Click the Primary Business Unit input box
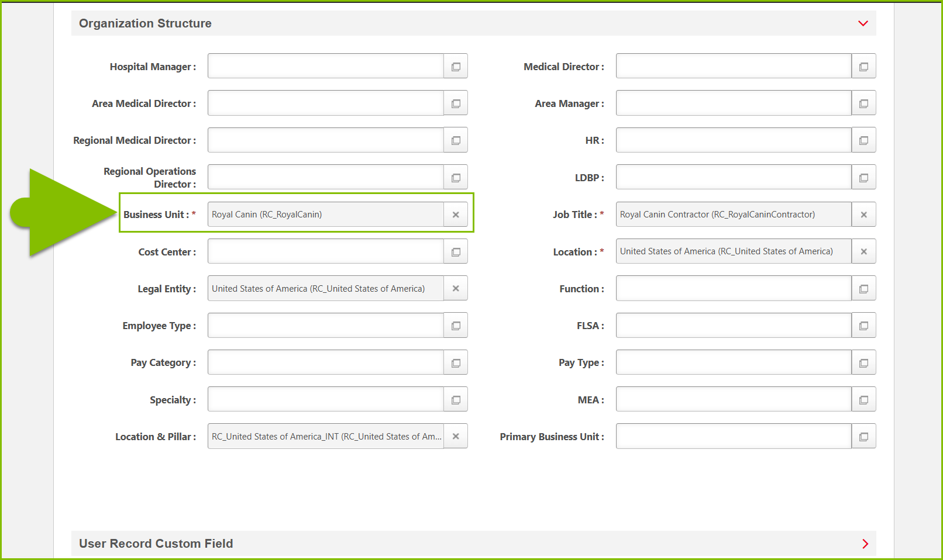Screen dimensions: 943x560 pyautogui.click(x=734, y=436)
